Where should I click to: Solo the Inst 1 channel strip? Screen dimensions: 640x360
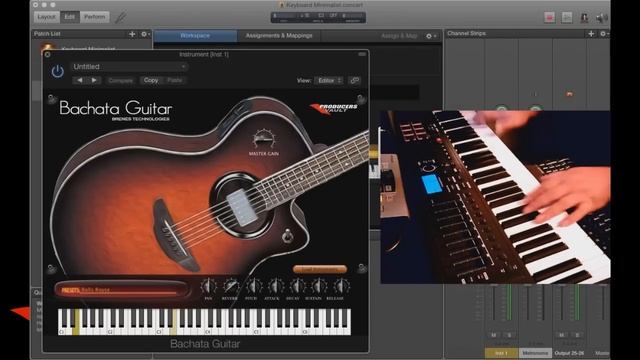(509, 335)
